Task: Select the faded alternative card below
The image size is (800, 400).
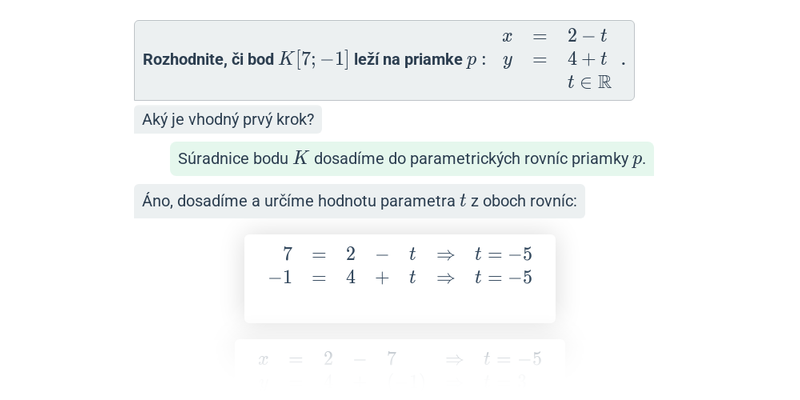Action: point(400,362)
